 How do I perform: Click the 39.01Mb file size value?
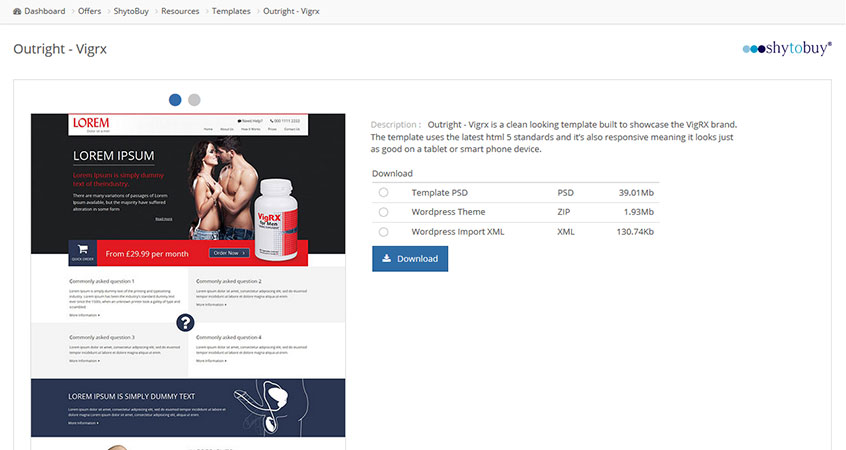pyautogui.click(x=636, y=193)
